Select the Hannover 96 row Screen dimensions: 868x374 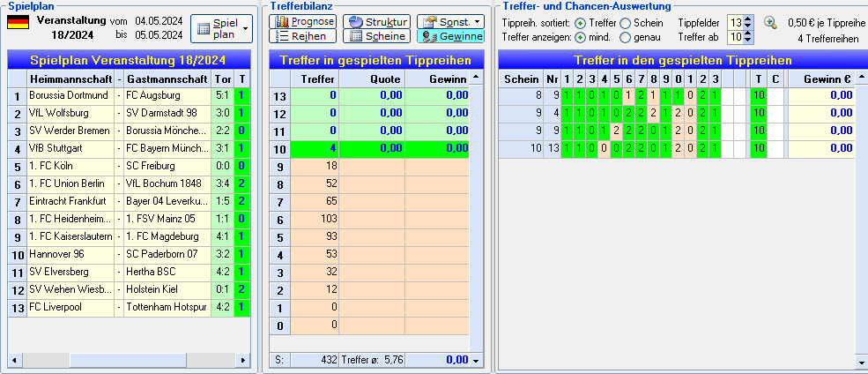pyautogui.click(x=129, y=254)
